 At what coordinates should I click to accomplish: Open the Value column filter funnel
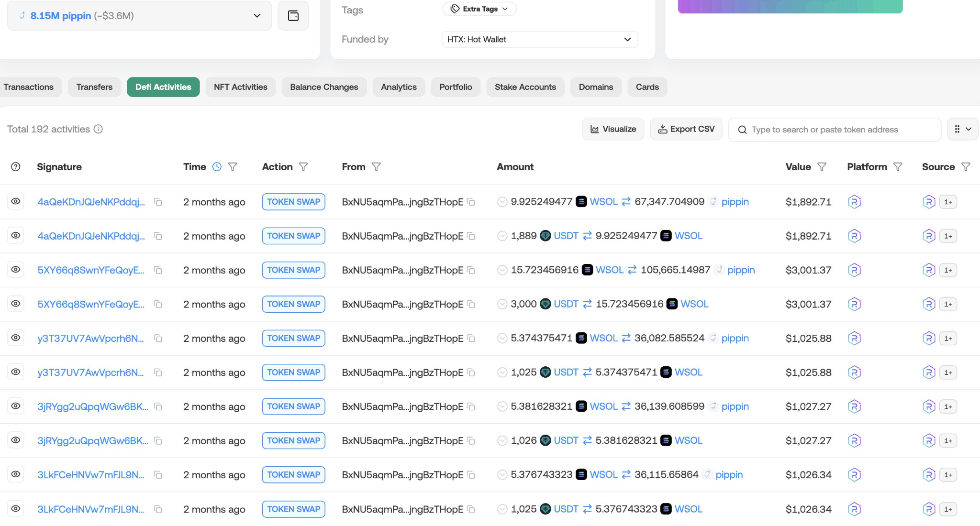(x=822, y=167)
